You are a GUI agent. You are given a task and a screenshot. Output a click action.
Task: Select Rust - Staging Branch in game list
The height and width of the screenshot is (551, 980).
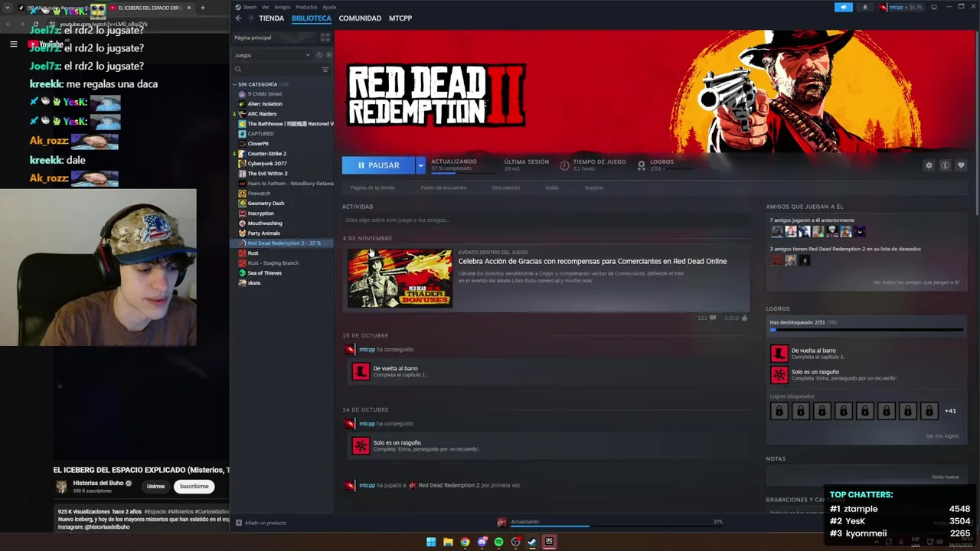pos(273,262)
